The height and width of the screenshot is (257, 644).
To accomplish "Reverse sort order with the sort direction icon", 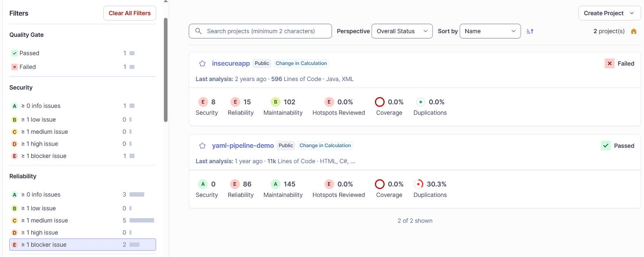I will pos(530,31).
